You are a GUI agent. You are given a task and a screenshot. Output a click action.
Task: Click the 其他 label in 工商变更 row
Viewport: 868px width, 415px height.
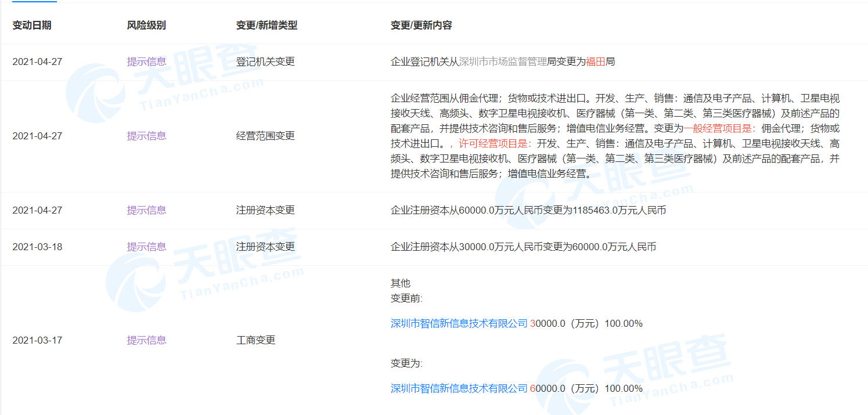click(401, 283)
